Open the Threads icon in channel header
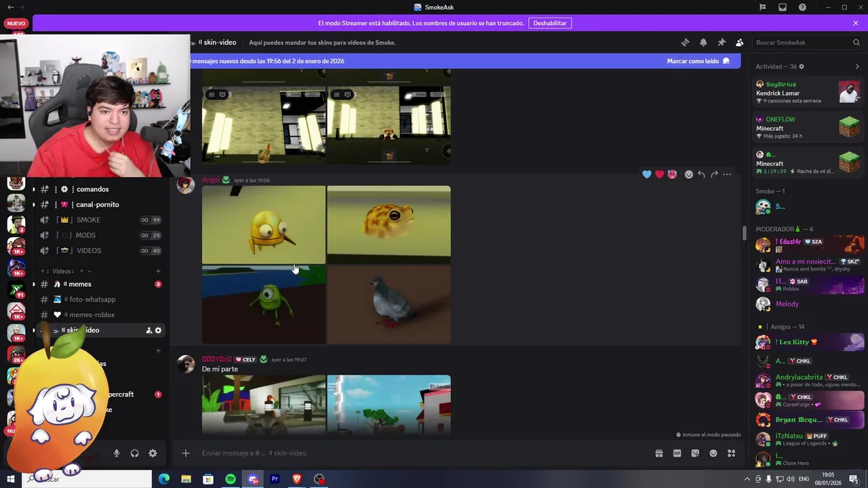 (x=685, y=42)
